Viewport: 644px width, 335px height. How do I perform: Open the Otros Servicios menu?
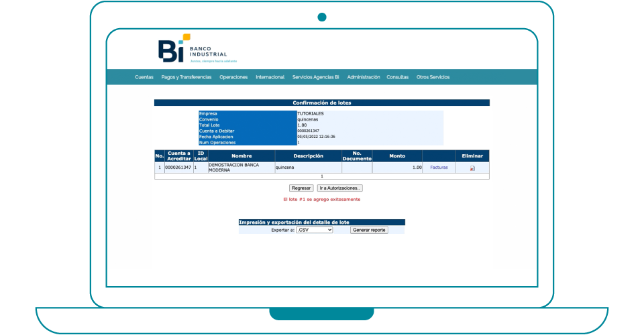[433, 77]
